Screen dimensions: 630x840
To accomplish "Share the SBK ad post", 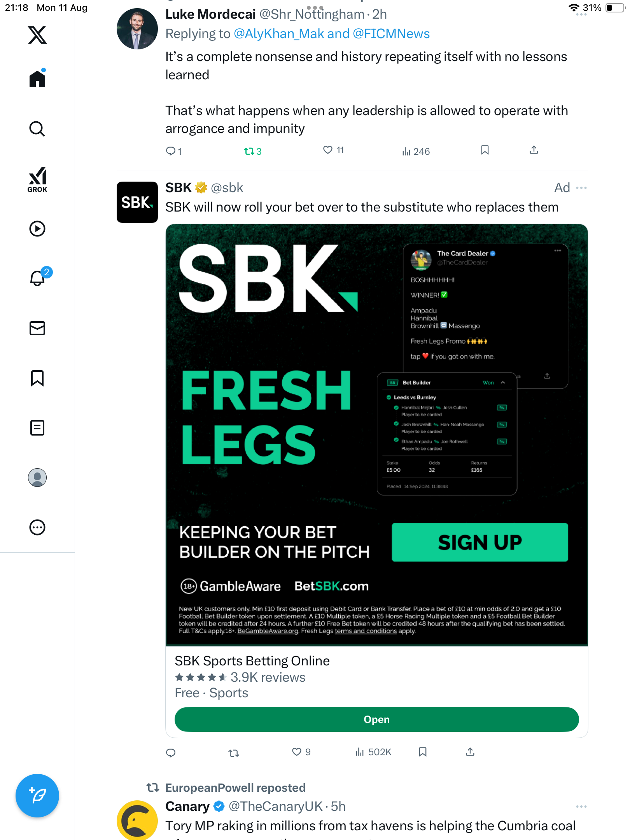I will 470,752.
